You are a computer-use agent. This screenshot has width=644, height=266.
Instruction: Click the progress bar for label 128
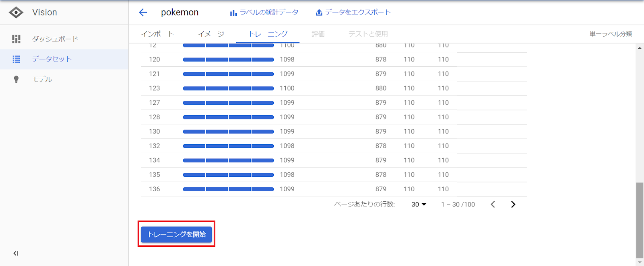[228, 117]
